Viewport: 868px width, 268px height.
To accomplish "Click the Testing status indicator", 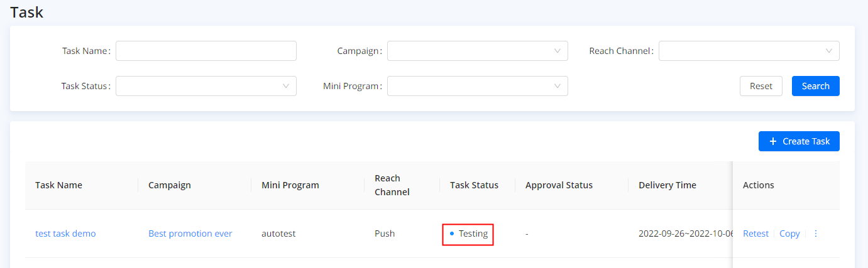I will (468, 233).
